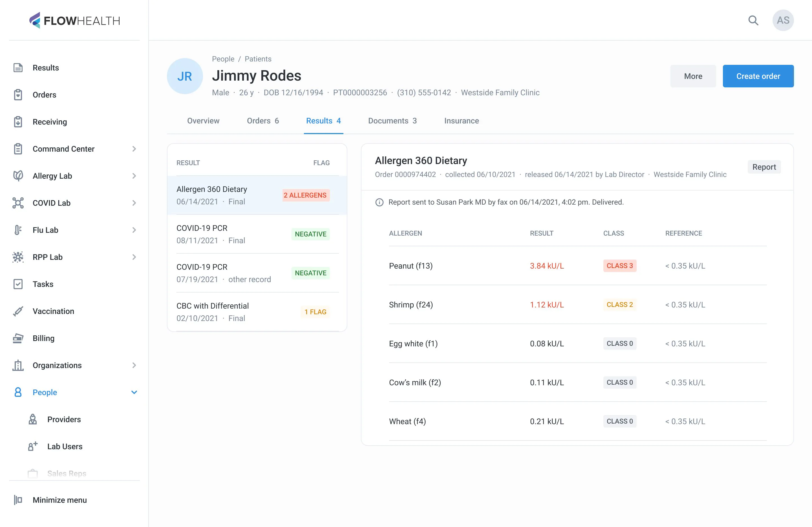Expand the Flu Lab chevron
The width and height of the screenshot is (812, 527).
click(x=134, y=230)
